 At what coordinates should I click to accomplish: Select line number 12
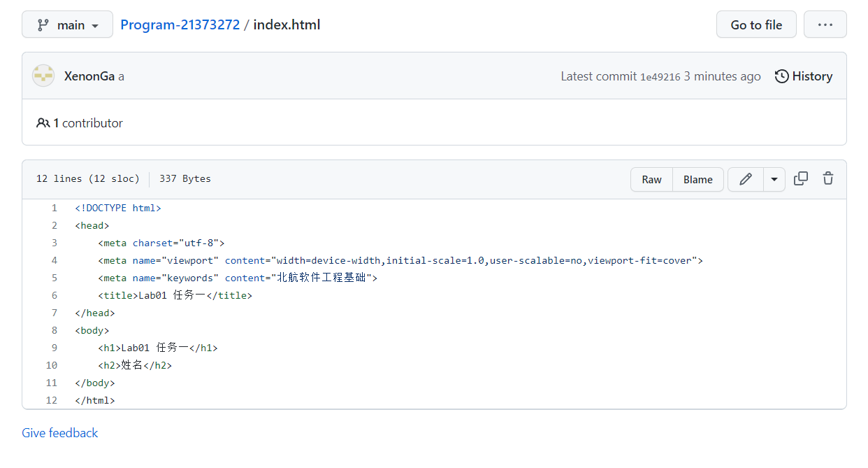pyautogui.click(x=52, y=400)
